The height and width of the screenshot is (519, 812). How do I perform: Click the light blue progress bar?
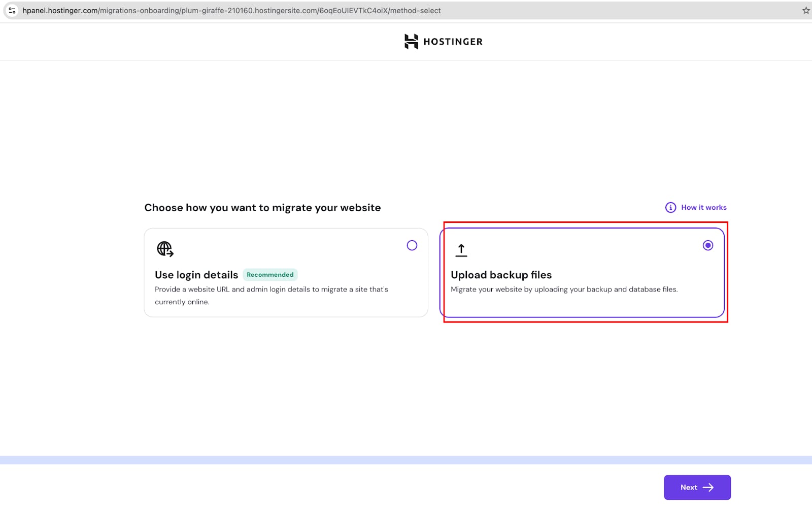[406, 460]
